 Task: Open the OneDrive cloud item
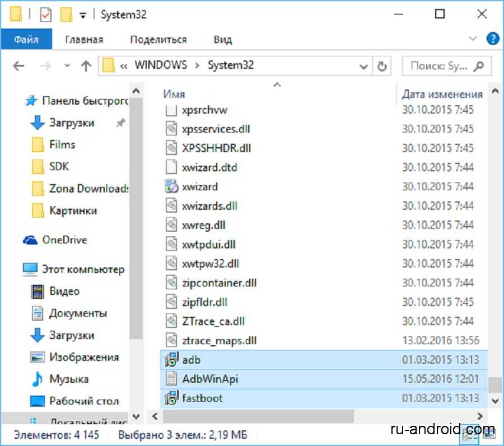point(64,240)
